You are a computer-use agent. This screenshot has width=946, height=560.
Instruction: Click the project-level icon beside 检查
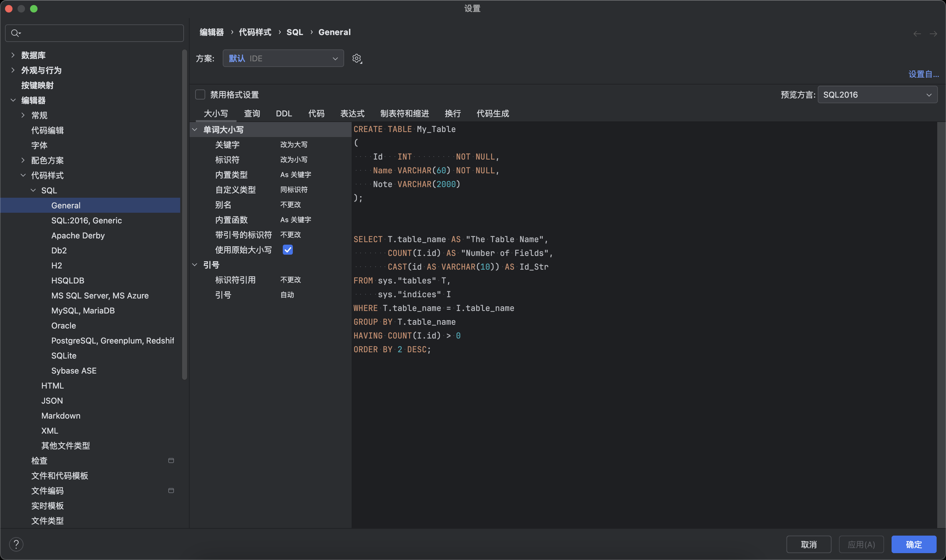coord(171,461)
